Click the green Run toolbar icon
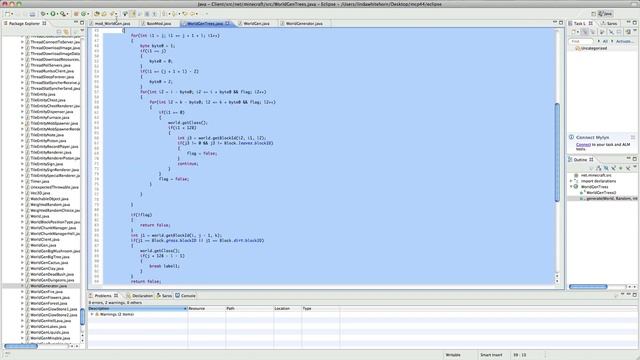The image size is (640, 360). (x=53, y=13)
